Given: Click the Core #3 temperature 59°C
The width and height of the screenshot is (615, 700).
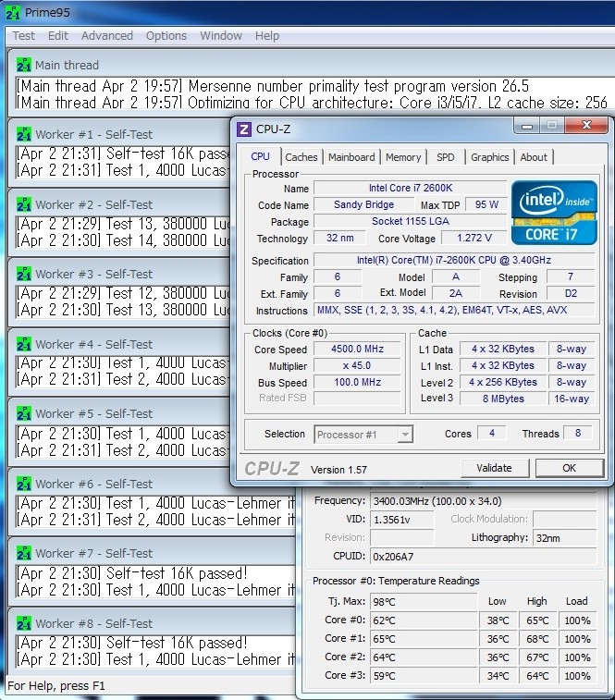Looking at the screenshot, I should pos(423,675).
